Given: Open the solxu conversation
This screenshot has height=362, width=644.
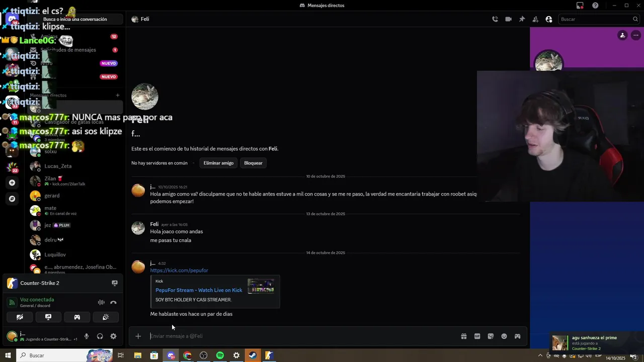Looking at the screenshot, I should click(x=75, y=151).
